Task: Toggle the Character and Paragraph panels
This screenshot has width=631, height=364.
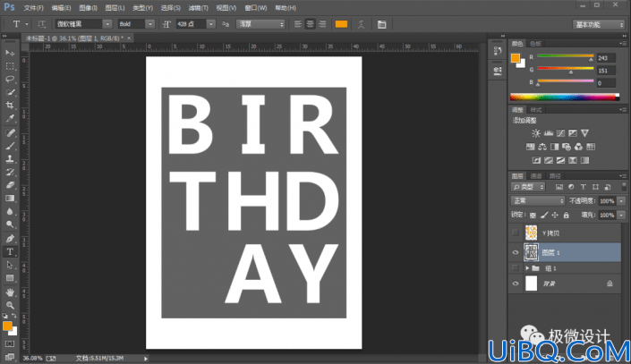Action: click(x=381, y=24)
